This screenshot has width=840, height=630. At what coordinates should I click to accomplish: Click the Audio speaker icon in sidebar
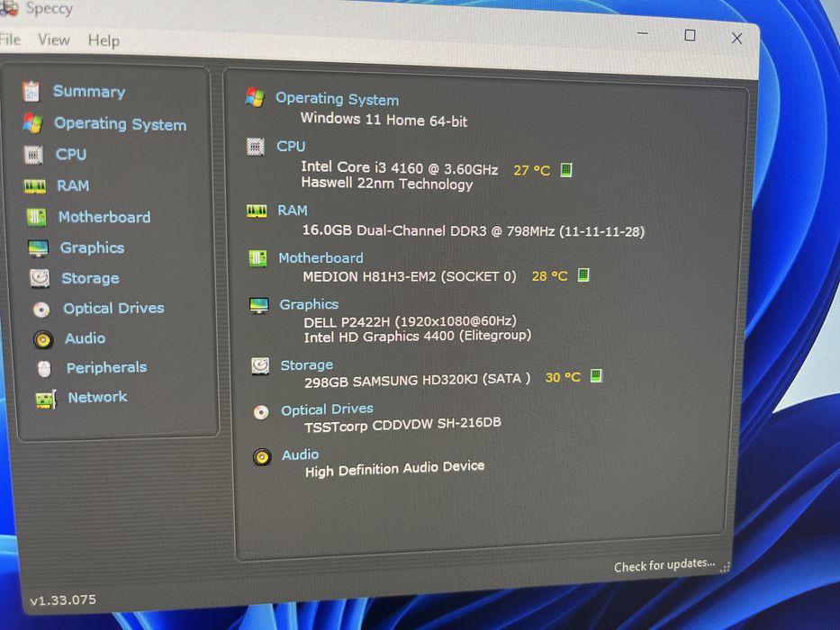pyautogui.click(x=43, y=339)
